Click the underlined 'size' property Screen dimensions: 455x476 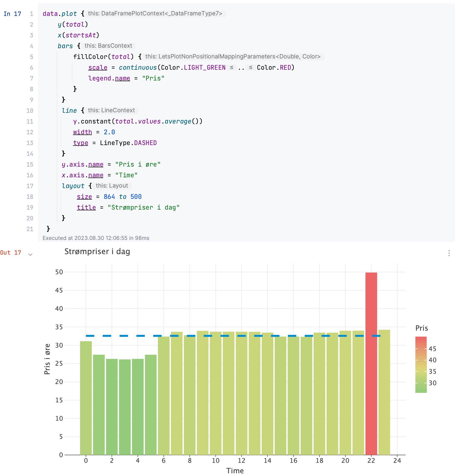coord(84,197)
